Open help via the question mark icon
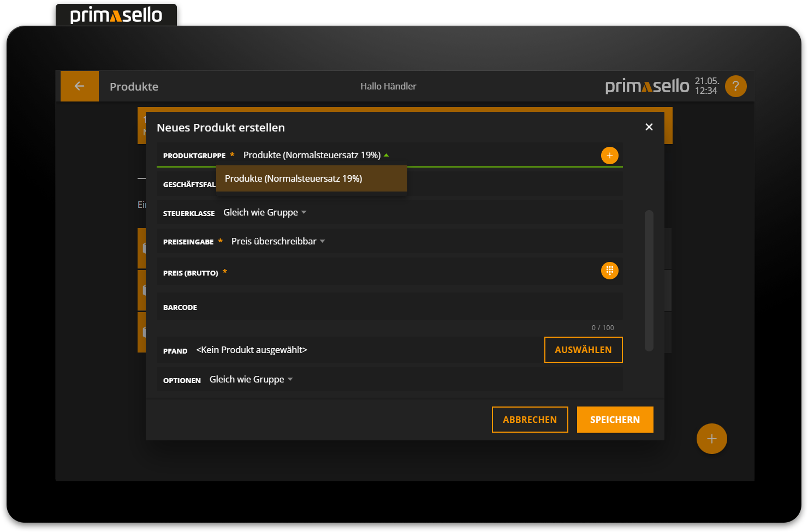 pyautogui.click(x=735, y=86)
